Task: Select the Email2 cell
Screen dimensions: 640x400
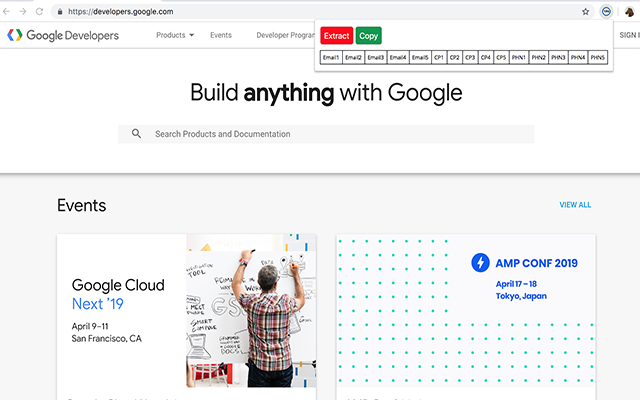Action: (x=353, y=58)
